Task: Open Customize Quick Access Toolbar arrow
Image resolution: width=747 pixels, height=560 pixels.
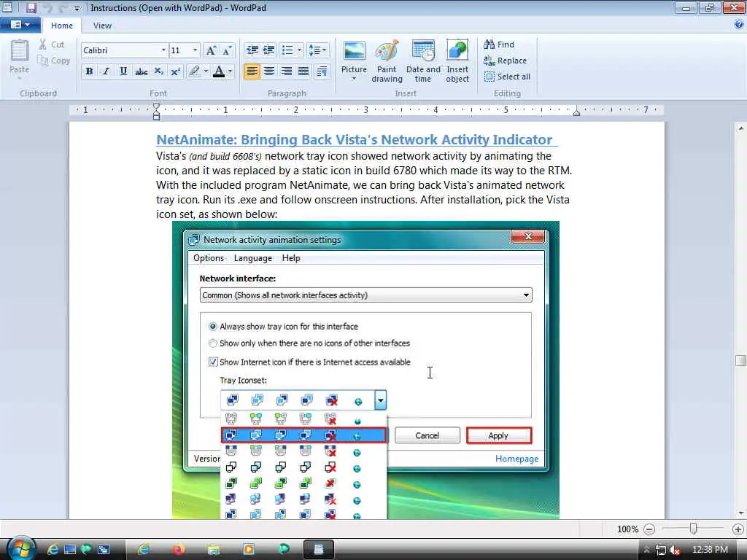Action: coord(77,8)
